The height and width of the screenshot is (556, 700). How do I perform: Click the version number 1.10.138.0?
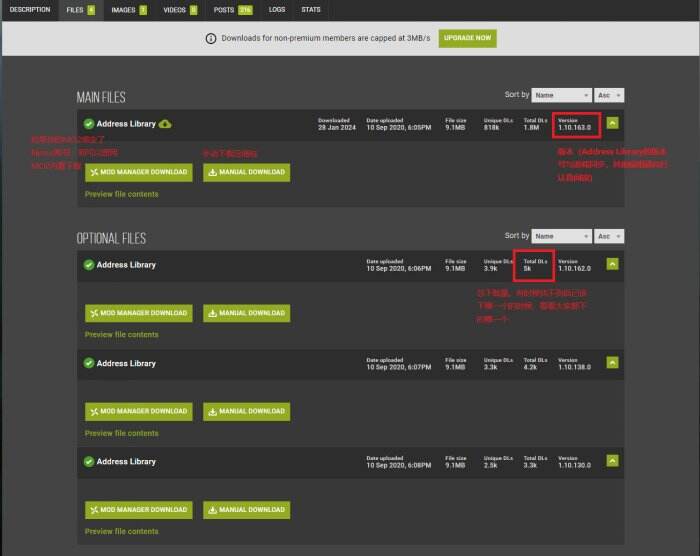[x=575, y=367]
